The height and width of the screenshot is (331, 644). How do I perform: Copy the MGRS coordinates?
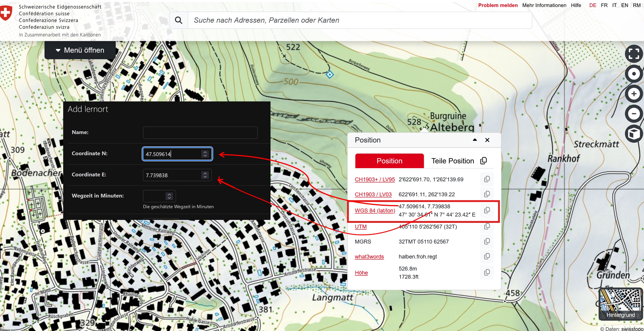[x=487, y=242]
